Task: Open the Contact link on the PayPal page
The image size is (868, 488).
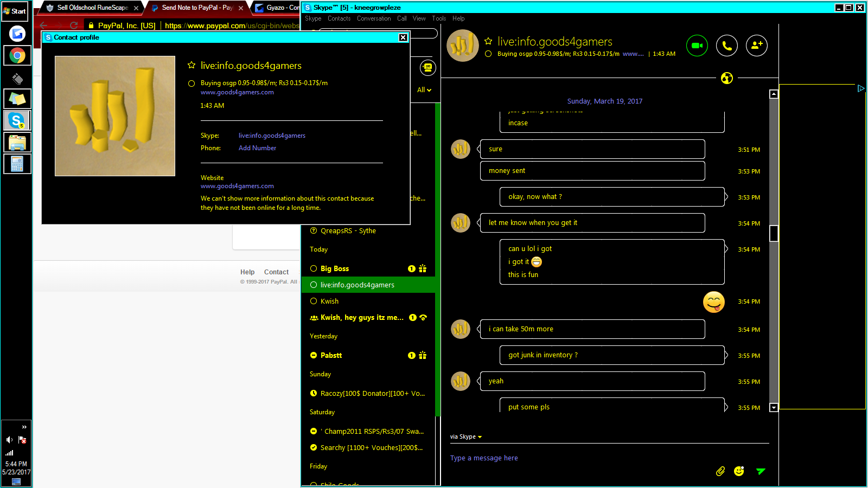Action: click(x=276, y=272)
